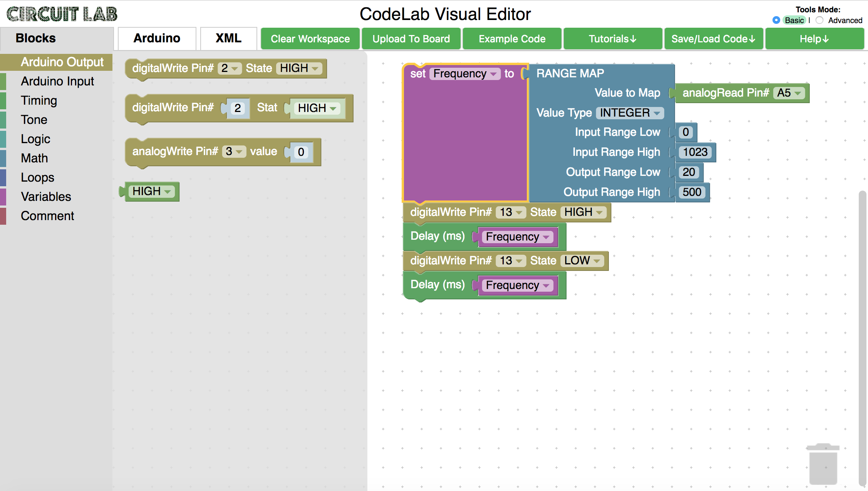Switch to the Arduino tab
Viewport: 868px width, 491px height.
pos(157,38)
